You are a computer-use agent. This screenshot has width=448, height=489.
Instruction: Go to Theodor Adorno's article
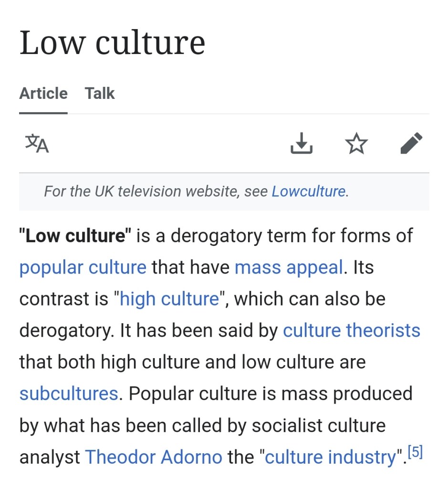tap(154, 457)
